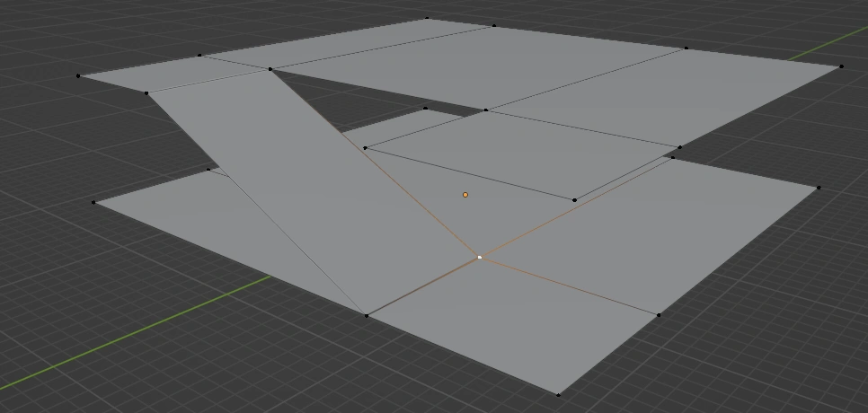Select the vertex at the ramp's top-right corner

(x=270, y=69)
